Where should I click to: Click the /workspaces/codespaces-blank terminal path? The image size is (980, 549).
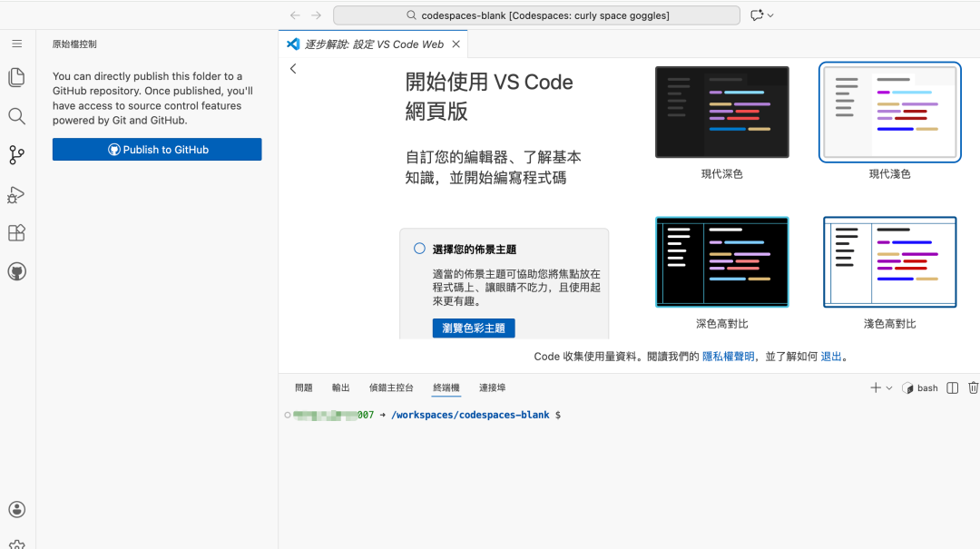(x=470, y=416)
